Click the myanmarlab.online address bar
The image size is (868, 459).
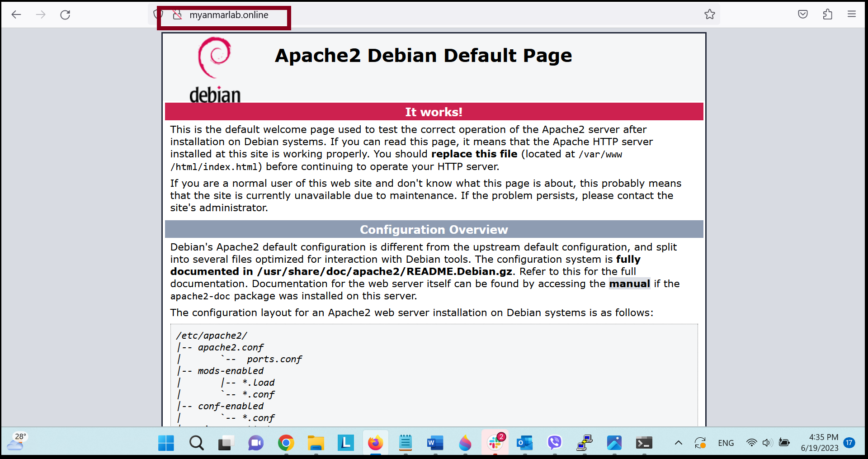(x=434, y=14)
